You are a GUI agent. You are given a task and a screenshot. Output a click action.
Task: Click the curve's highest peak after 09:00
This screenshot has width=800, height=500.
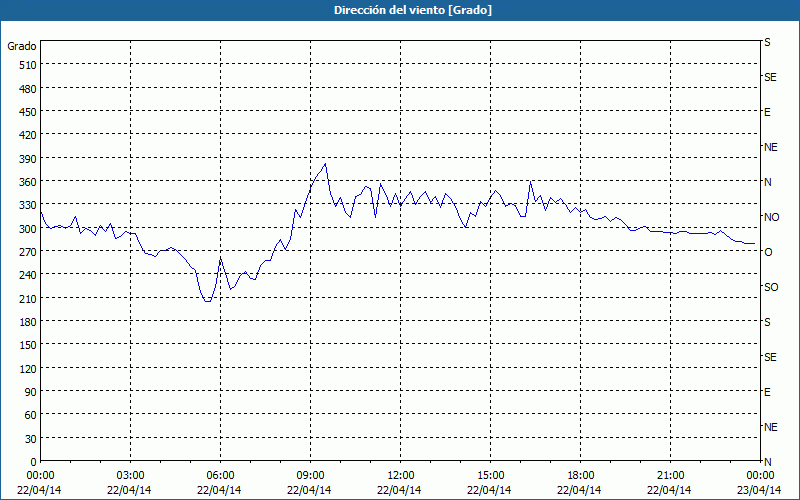pos(325,164)
